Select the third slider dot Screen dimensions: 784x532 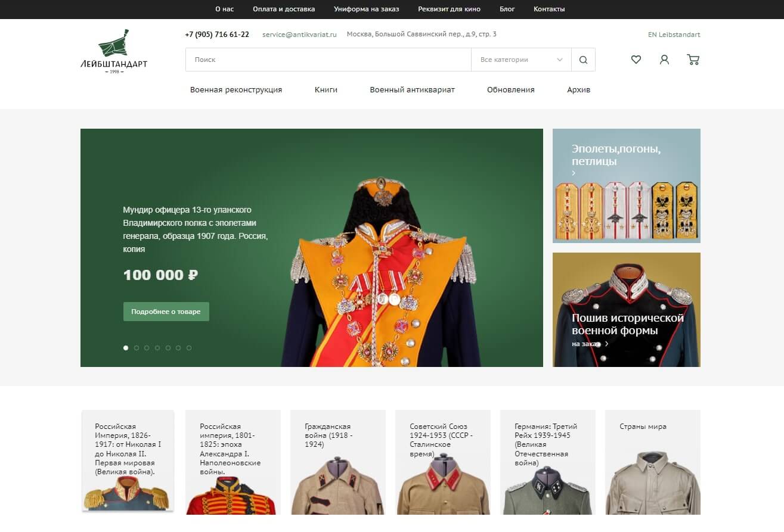[x=147, y=348]
